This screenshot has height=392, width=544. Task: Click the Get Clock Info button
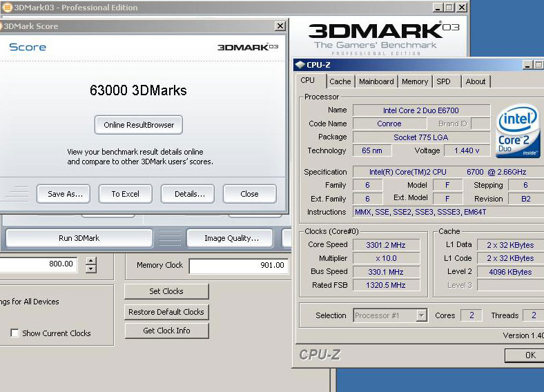(x=166, y=331)
